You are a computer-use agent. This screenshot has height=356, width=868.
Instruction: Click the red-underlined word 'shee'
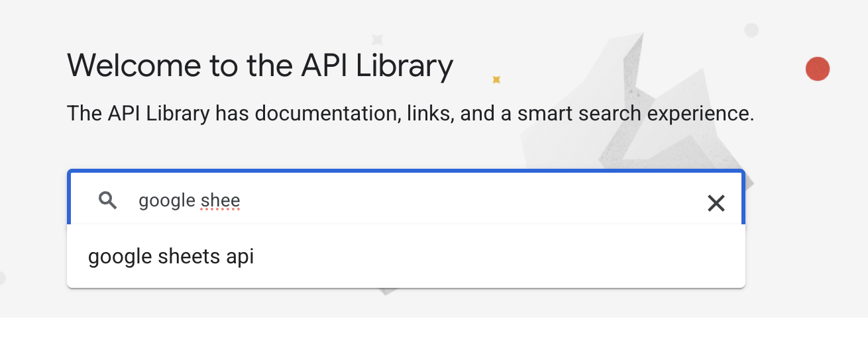tap(220, 200)
